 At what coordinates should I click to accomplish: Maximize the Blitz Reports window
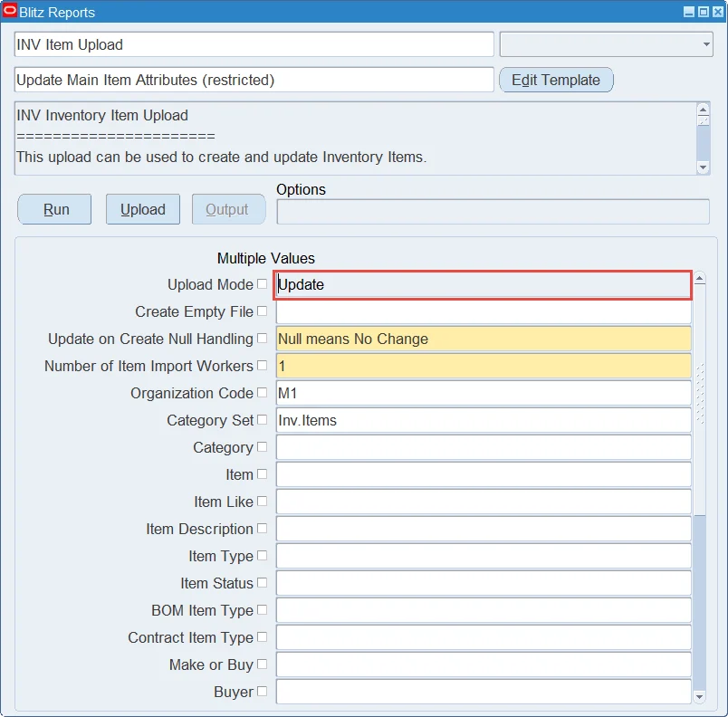(x=704, y=12)
